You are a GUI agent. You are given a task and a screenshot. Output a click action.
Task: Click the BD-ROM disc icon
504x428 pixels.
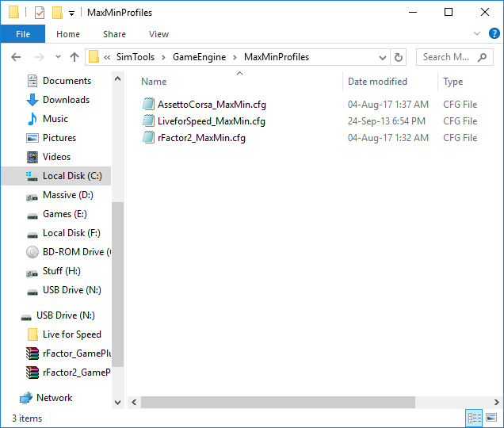(x=32, y=252)
